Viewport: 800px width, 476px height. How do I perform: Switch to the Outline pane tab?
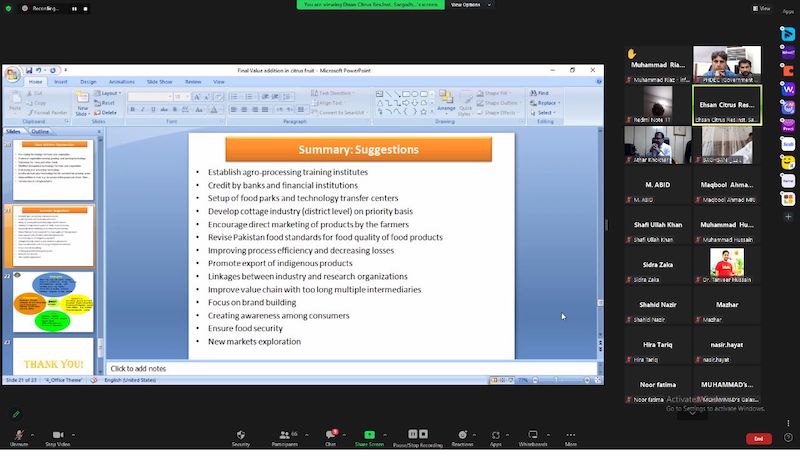(40, 131)
